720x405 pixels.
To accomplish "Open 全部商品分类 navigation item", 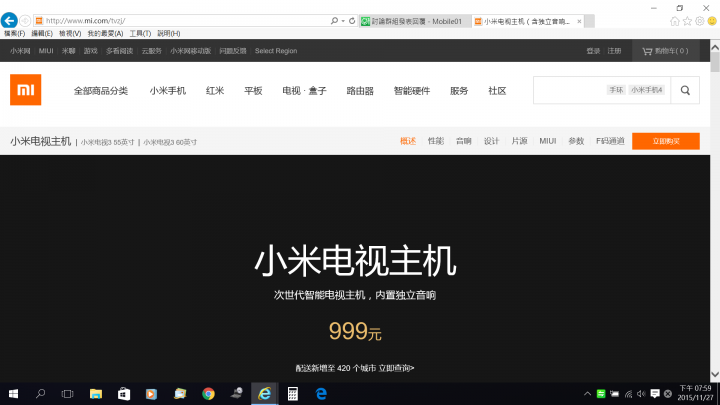I will point(101,91).
